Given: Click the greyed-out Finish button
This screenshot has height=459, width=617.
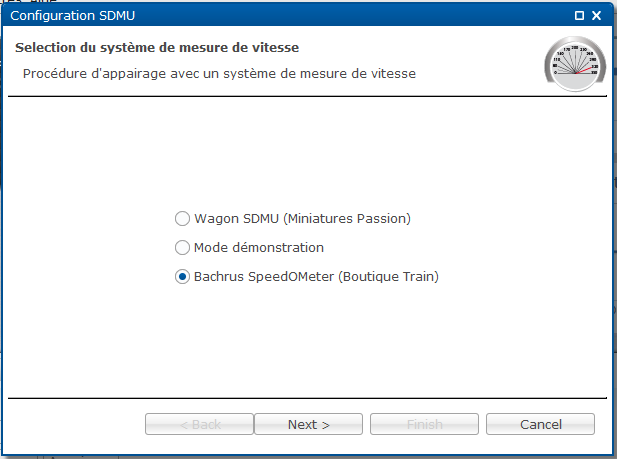Looking at the screenshot, I should tap(424, 424).
